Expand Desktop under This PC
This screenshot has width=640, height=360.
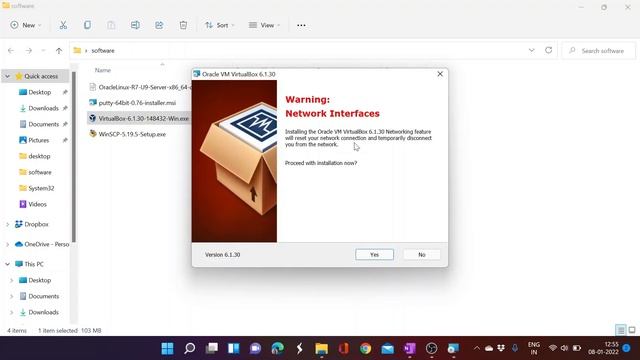11,280
